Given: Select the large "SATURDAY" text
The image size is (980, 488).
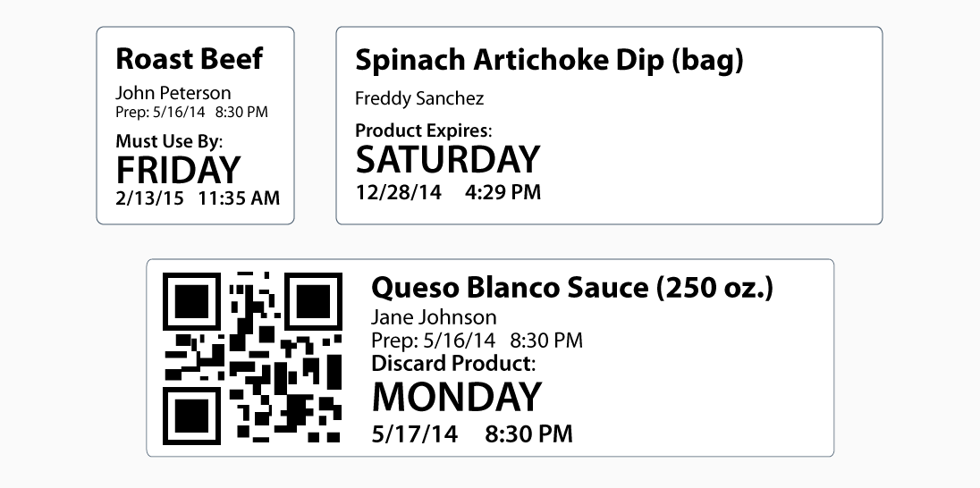Looking at the screenshot, I should point(448,161).
